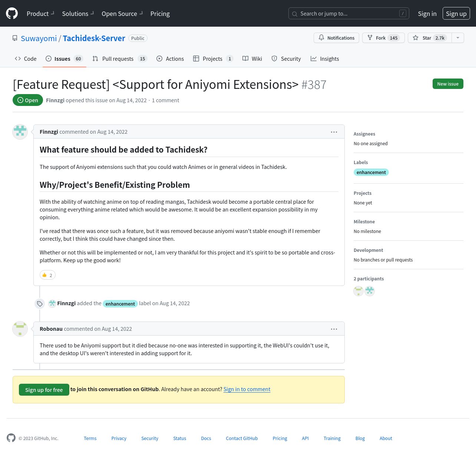
Task: Click Contact GitHub in footer
Action: [242, 439]
